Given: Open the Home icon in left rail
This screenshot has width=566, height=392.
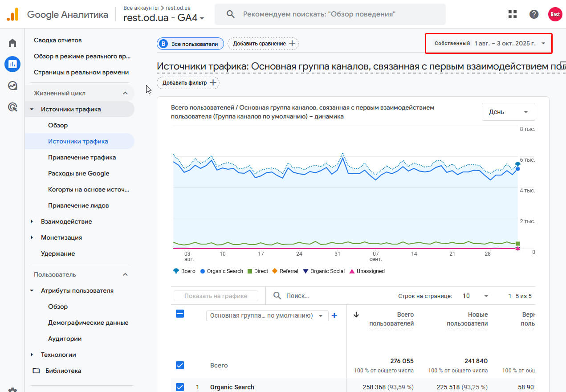Looking at the screenshot, I should pos(12,43).
